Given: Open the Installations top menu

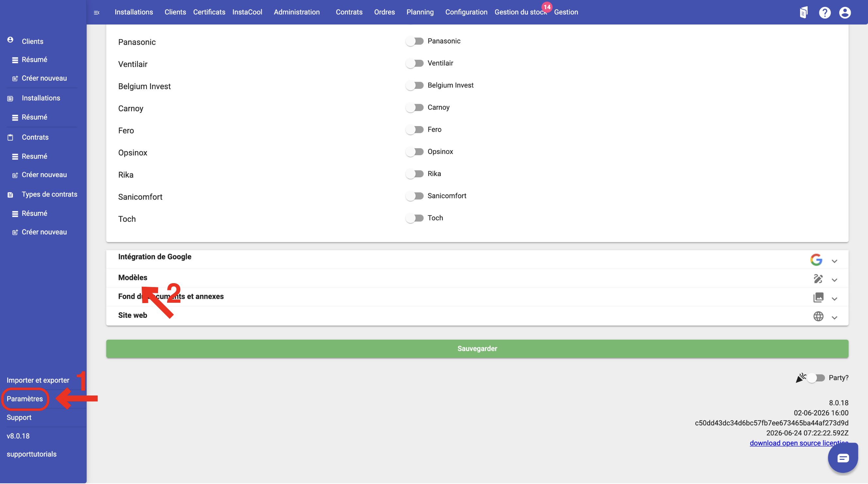Looking at the screenshot, I should point(134,12).
